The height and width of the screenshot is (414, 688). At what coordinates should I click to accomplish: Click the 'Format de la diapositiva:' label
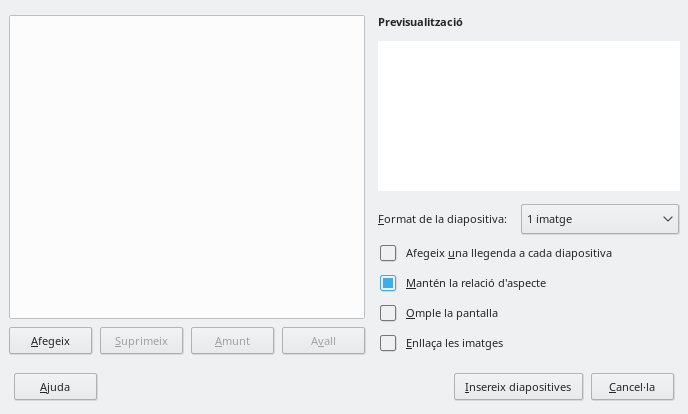(442, 219)
